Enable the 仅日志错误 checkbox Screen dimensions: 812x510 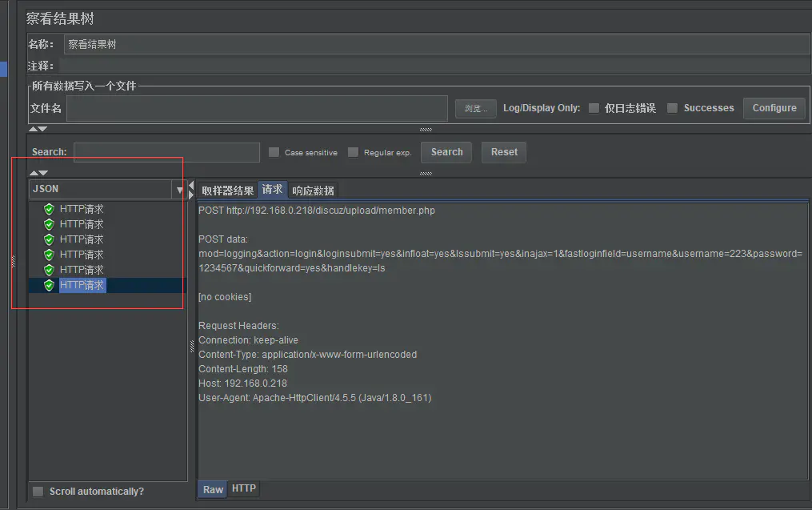(594, 108)
